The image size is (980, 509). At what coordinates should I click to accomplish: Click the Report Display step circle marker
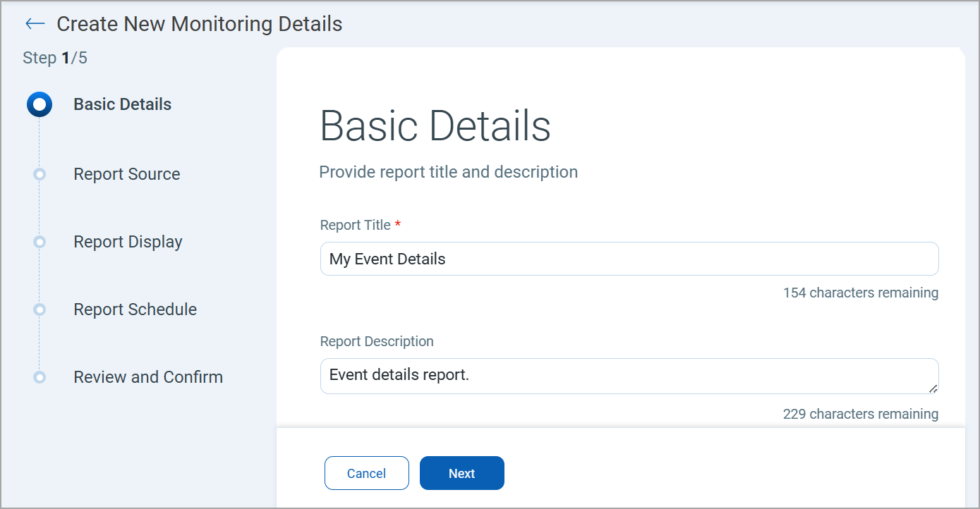pos(40,242)
